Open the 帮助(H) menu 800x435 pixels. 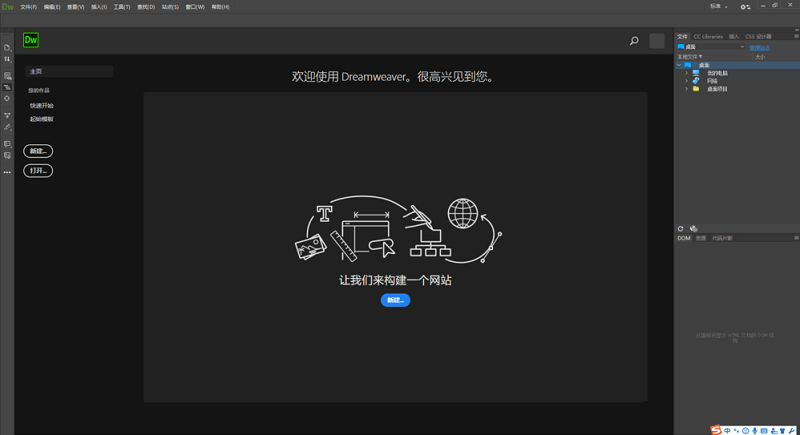(x=220, y=7)
